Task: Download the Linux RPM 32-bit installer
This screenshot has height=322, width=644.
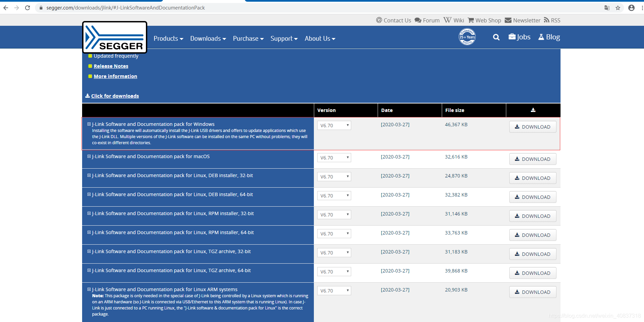Action: pos(533,216)
